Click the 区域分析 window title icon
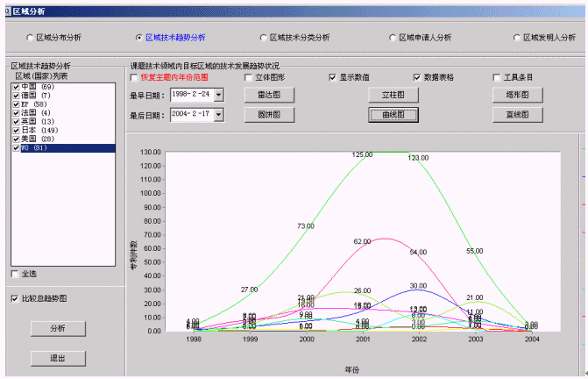 click(6, 10)
